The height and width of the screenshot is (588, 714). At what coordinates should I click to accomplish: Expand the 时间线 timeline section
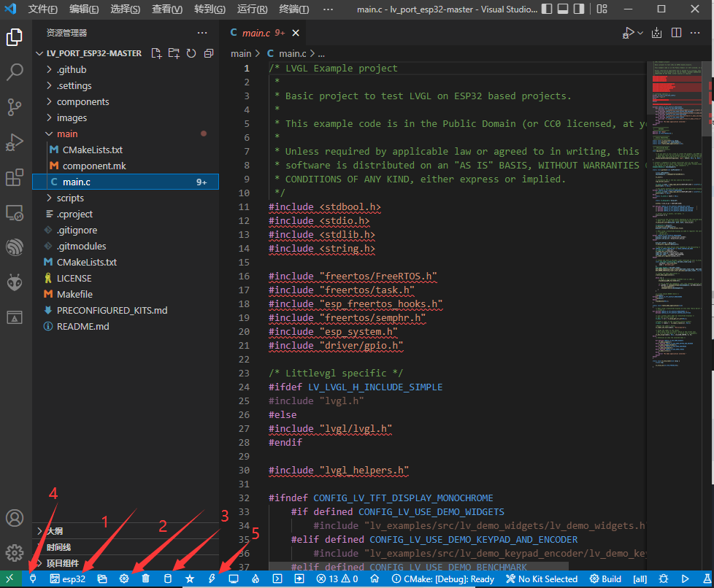click(x=126, y=547)
